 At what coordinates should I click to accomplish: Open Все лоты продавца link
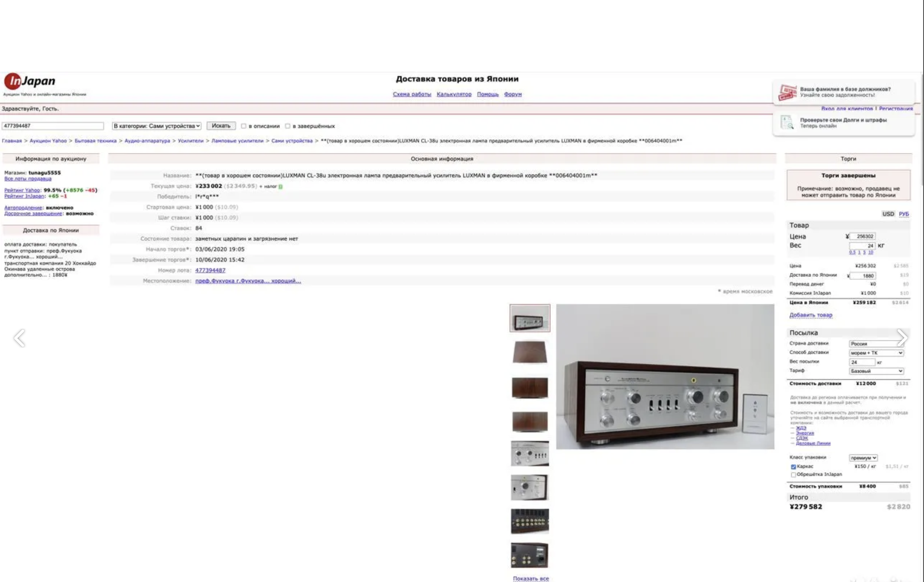click(x=28, y=179)
